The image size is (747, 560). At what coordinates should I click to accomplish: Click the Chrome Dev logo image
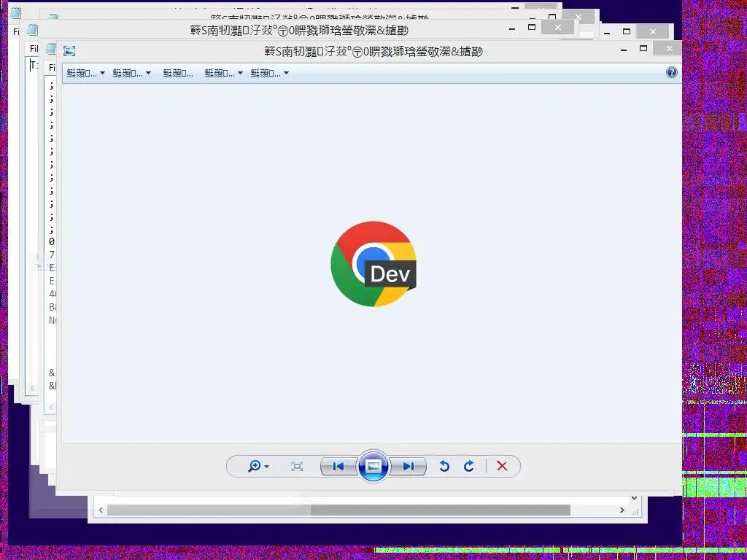click(x=373, y=264)
